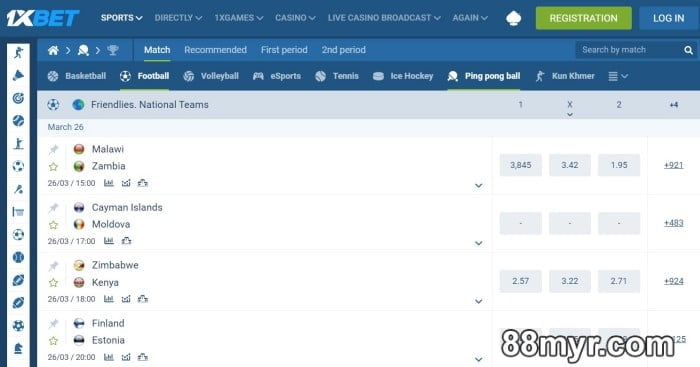Select the badminton shuttlecock sidebar icon

(18, 75)
